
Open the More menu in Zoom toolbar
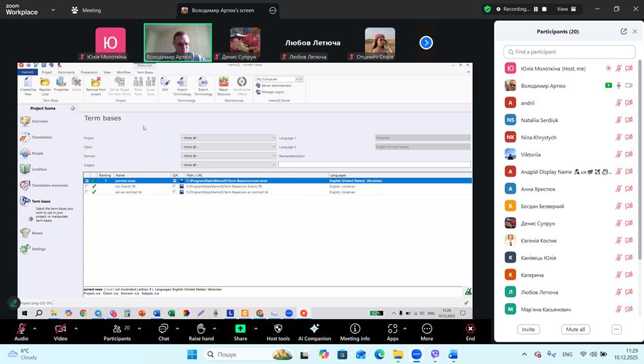coord(427,329)
